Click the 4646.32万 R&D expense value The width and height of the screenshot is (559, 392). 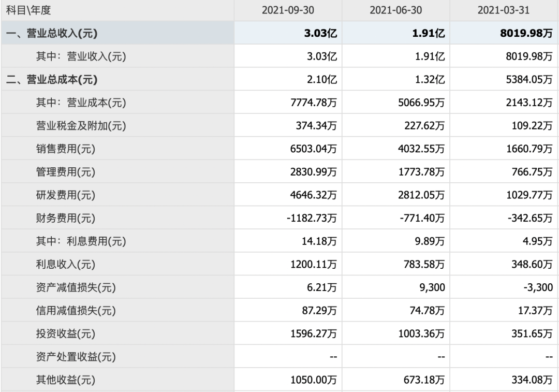[313, 195]
